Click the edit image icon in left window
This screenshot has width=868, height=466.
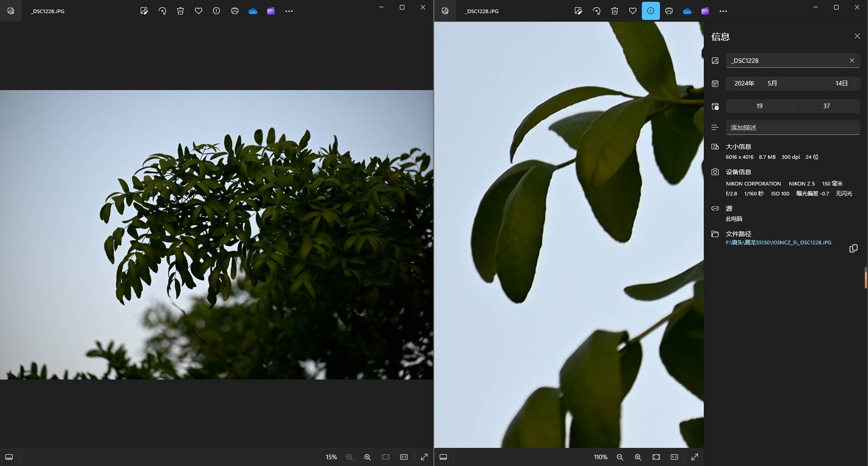pos(144,11)
